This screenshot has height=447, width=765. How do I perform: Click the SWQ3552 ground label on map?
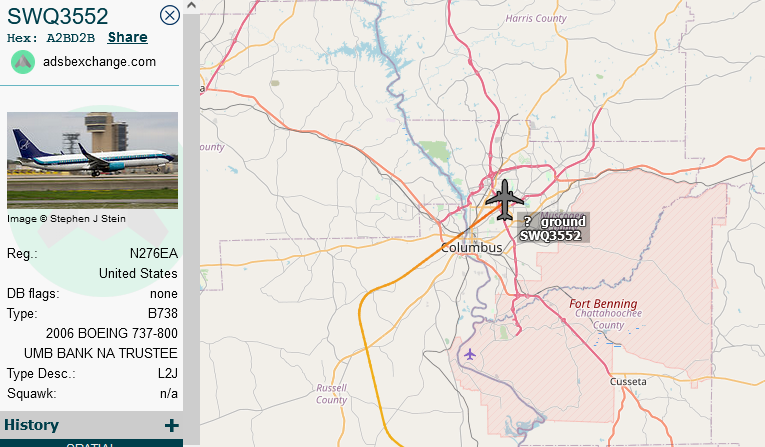click(x=553, y=228)
